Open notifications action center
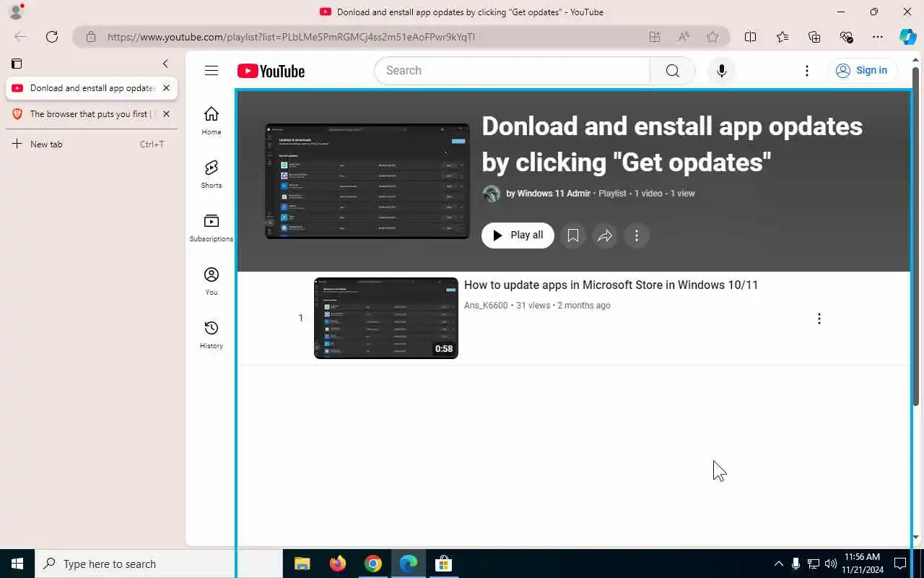Screen dimensions: 924x578 [900, 564]
